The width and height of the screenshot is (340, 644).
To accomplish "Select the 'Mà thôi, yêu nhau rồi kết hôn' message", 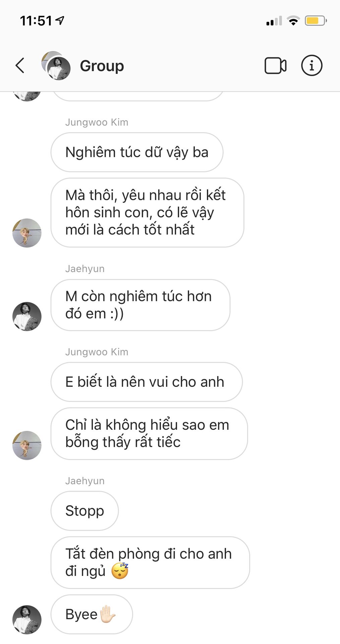I will (x=147, y=213).
